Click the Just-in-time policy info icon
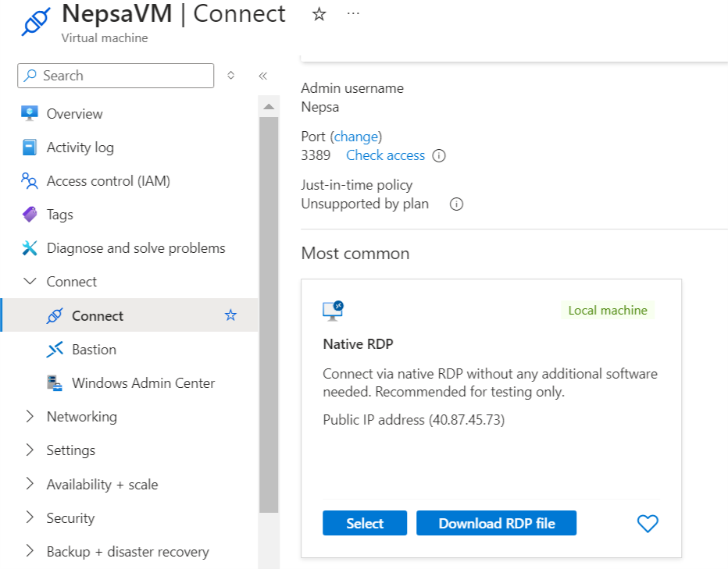 point(457,204)
